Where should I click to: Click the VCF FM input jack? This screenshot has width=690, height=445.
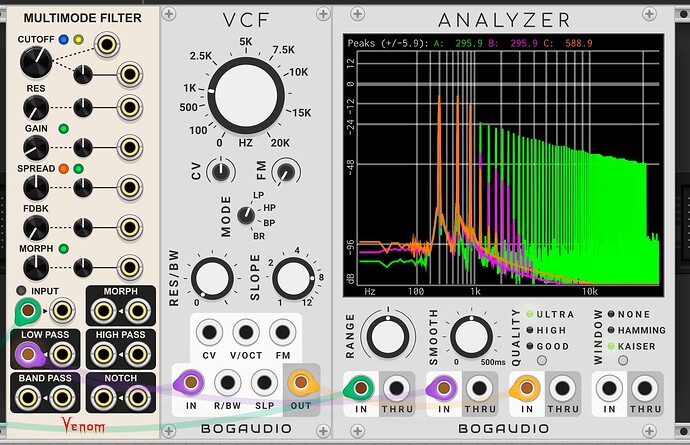(281, 333)
